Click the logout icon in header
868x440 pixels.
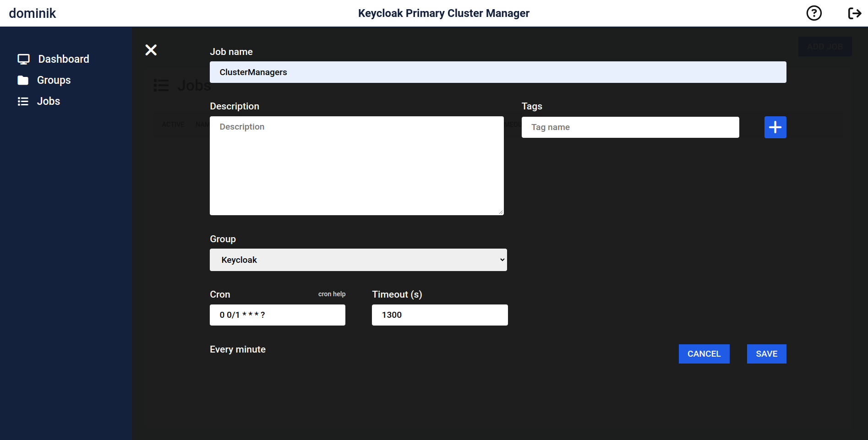(854, 13)
